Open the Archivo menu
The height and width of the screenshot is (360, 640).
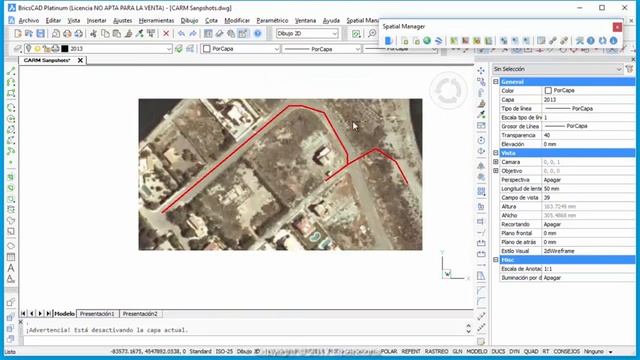(29, 20)
